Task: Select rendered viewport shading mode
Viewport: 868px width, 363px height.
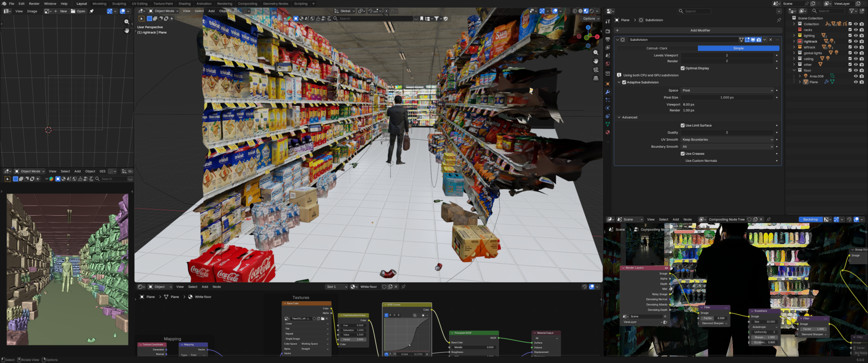Action: (x=591, y=11)
